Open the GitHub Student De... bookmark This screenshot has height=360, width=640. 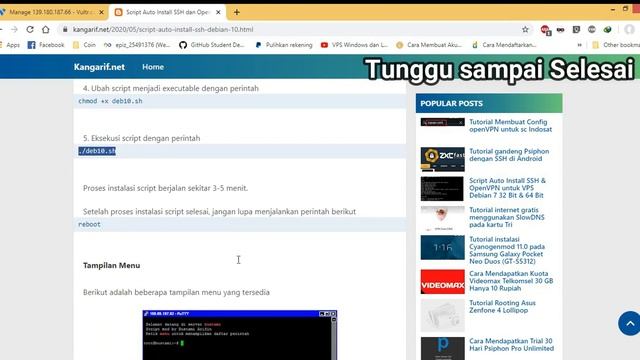[211, 45]
